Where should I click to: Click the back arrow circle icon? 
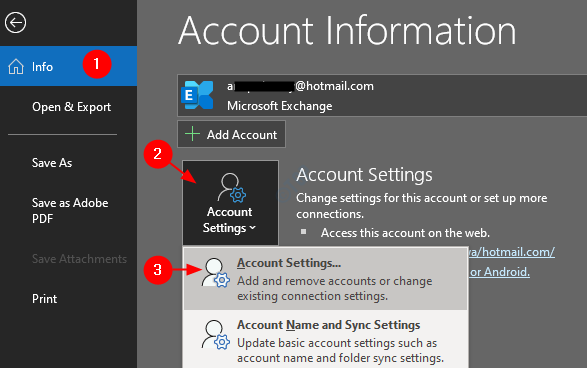[15, 23]
